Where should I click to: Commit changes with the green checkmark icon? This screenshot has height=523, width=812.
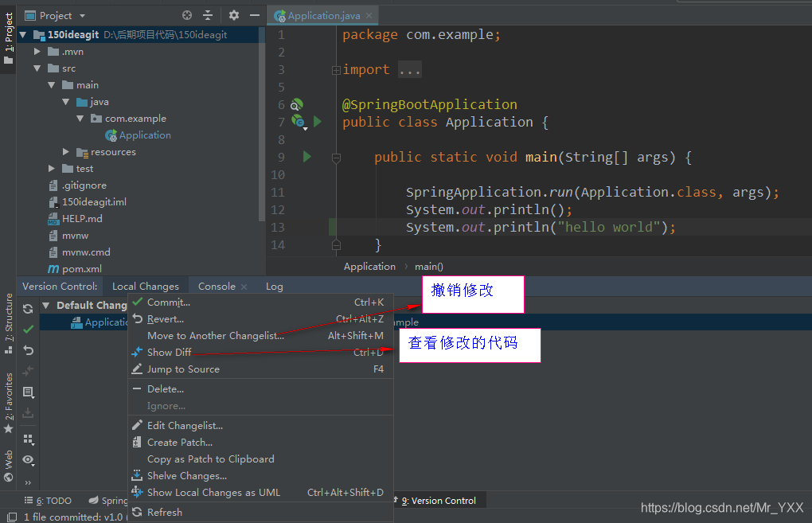click(28, 330)
